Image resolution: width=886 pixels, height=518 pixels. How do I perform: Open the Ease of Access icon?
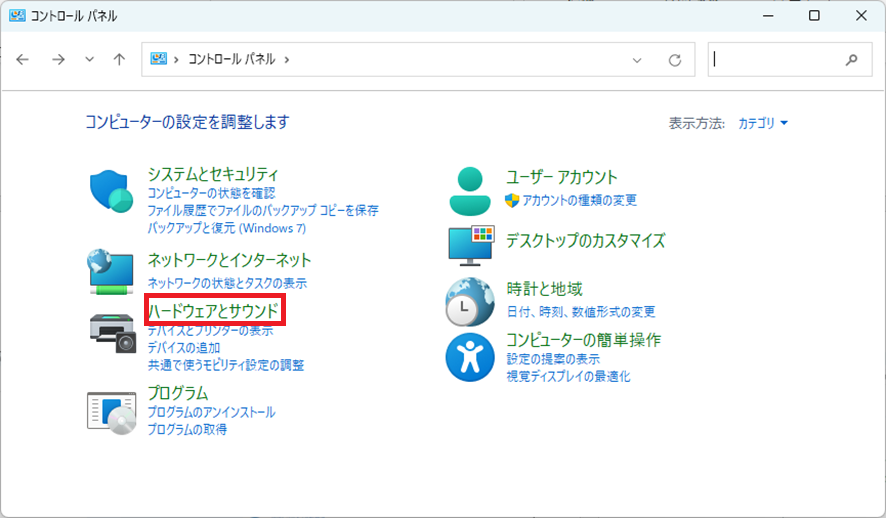(470, 357)
